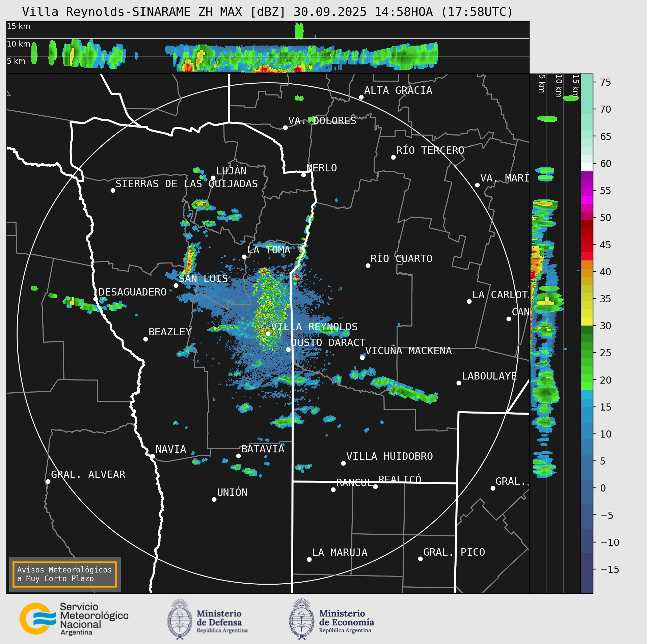Click the LA CARLOTA map label

tap(501, 295)
